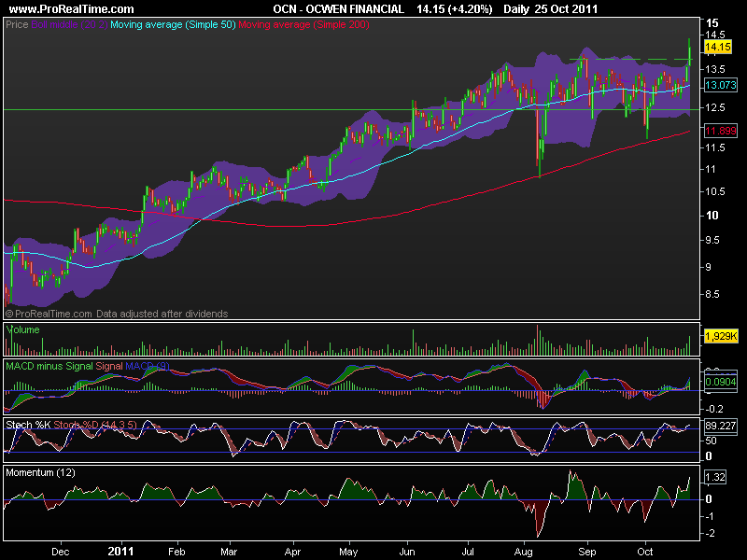The width and height of the screenshot is (747, 560).
Task: Select the Moving average (Simple 50) legend
Action: pyautogui.click(x=173, y=24)
